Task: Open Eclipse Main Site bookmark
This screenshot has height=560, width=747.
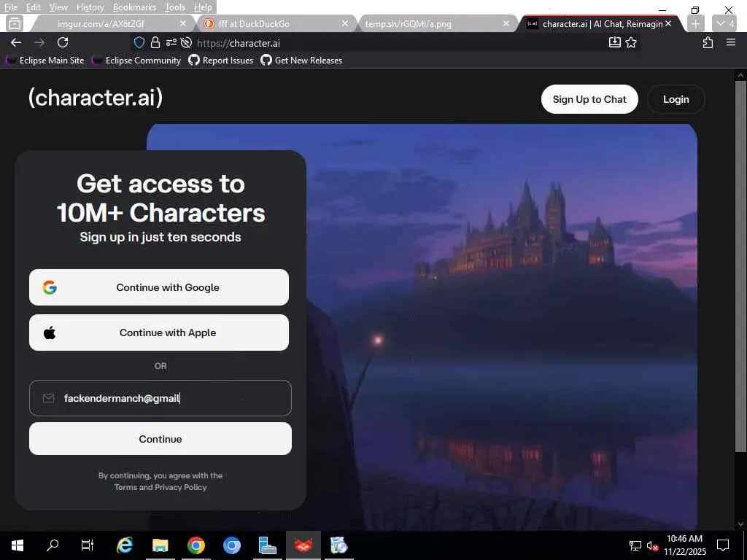Action: 44,61
